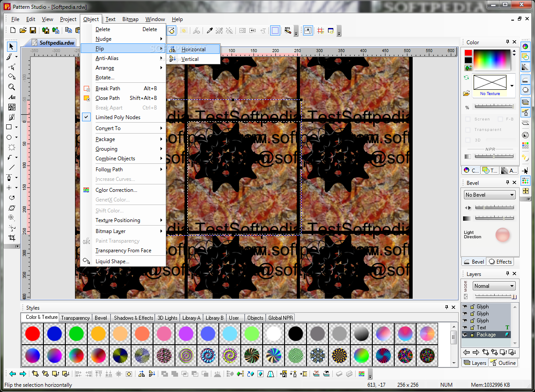This screenshot has width=535, height=392.
Task: Switch to the Shadows & Effects tab
Action: tap(133, 318)
